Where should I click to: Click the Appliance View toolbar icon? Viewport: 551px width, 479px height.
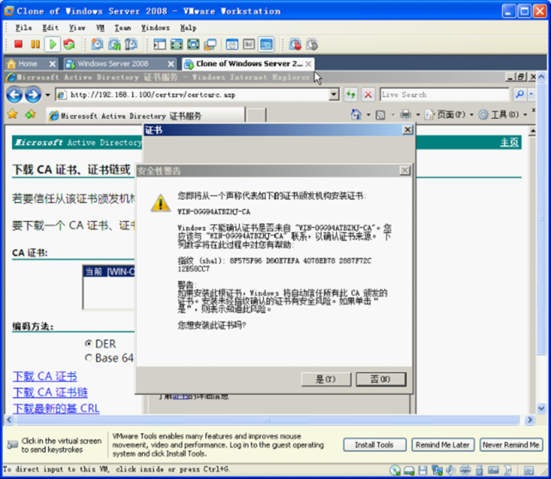pos(249,44)
